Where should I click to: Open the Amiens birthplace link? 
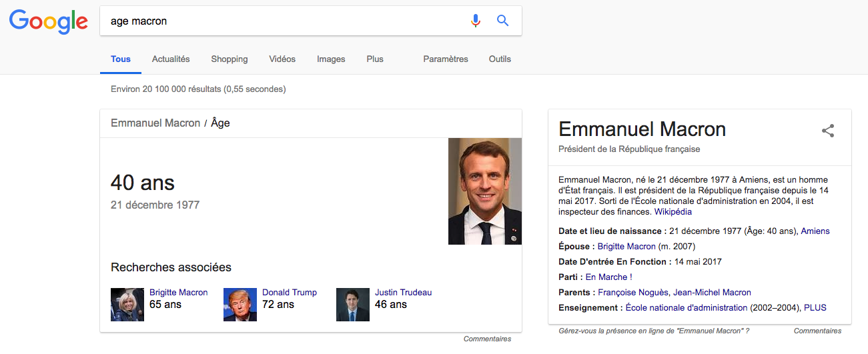point(815,231)
